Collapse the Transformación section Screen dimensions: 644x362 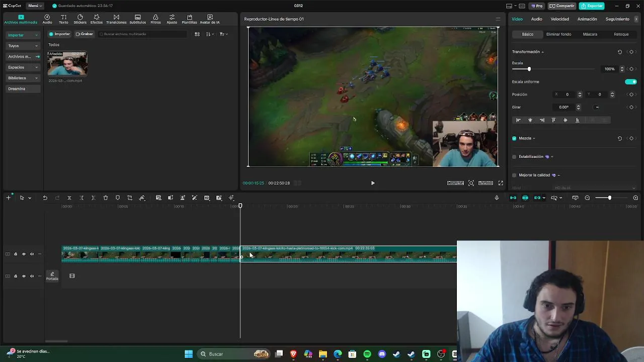coord(542,52)
